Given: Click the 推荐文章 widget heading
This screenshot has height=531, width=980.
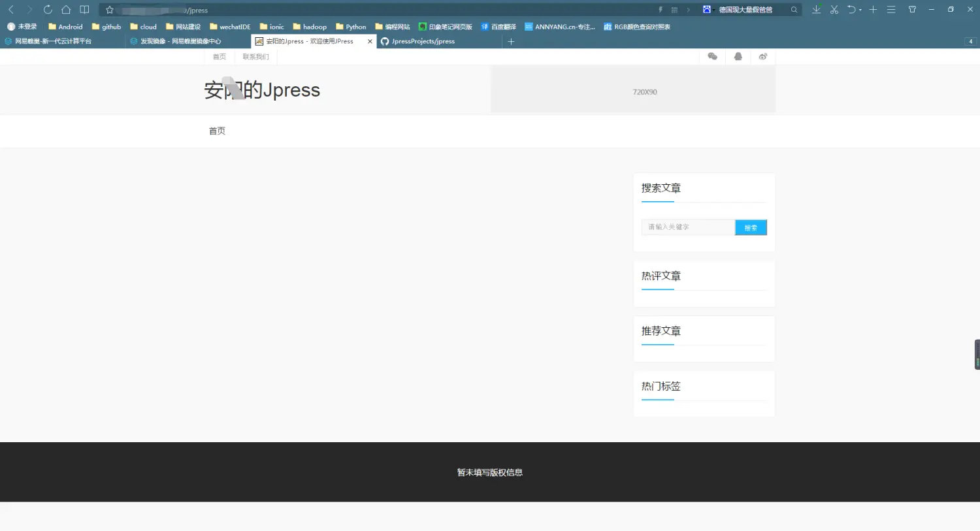Looking at the screenshot, I should pos(661,331).
